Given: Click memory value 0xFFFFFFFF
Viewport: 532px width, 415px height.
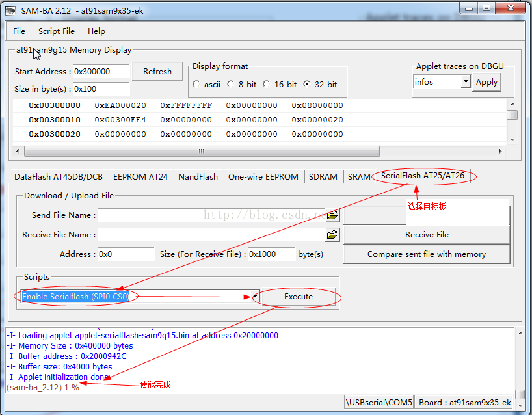Looking at the screenshot, I should point(186,105).
